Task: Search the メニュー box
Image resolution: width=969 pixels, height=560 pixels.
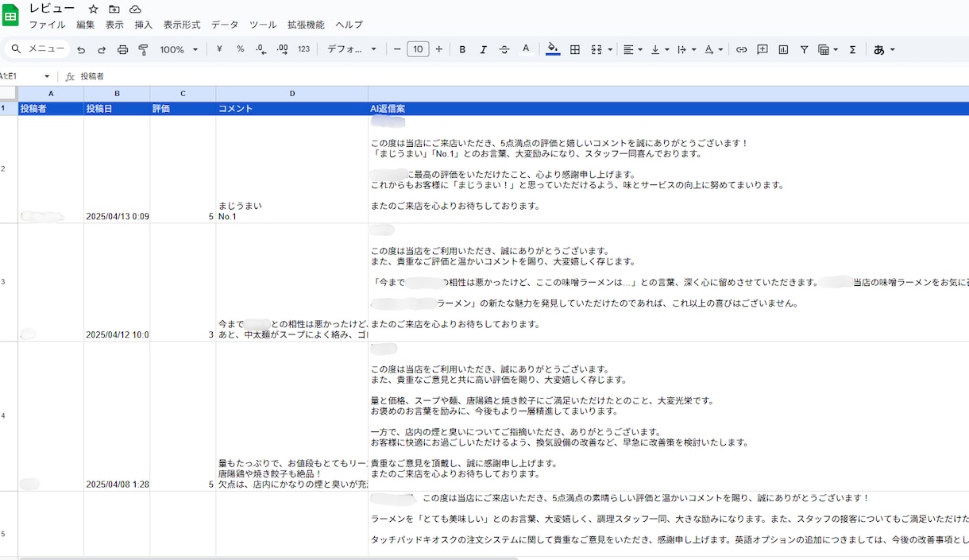Action: (37, 49)
